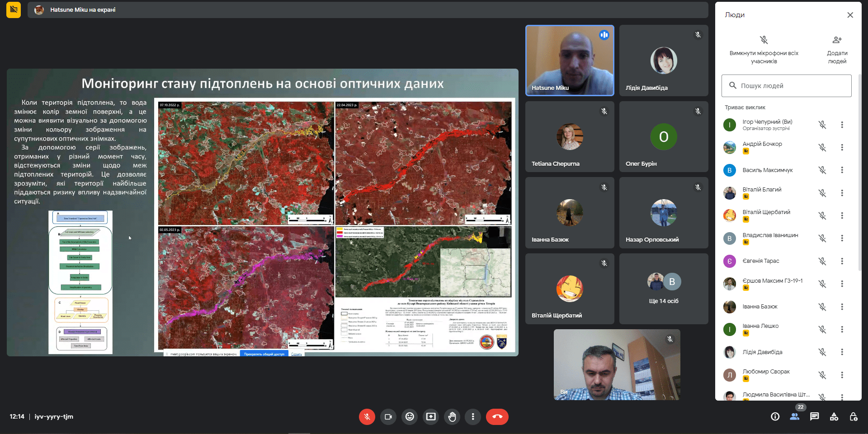Open the meeting details info icon

[x=775, y=416]
